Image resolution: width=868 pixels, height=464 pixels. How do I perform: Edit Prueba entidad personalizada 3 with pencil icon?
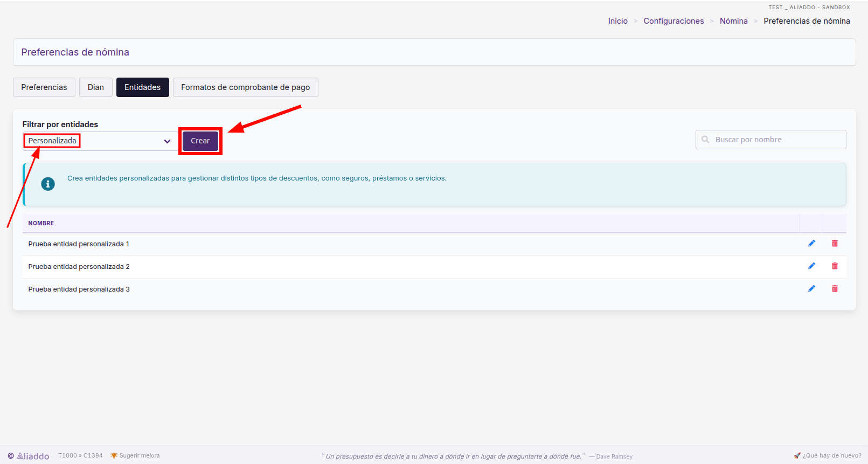point(811,289)
